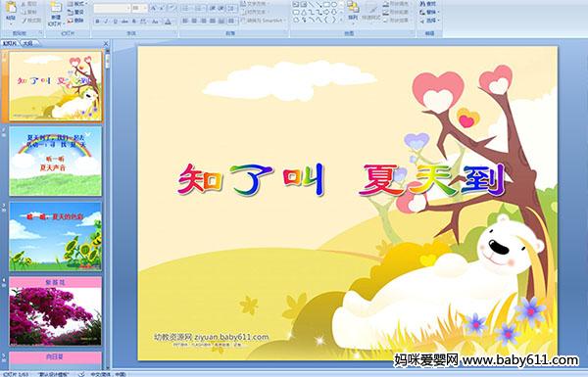Screen dimensions: 588x377
Task: Toggle Italic formatting
Action: [x=106, y=22]
